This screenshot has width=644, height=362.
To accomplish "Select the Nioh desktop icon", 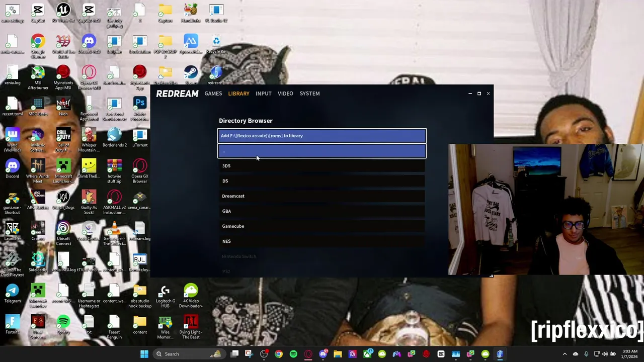I will (x=63, y=107).
